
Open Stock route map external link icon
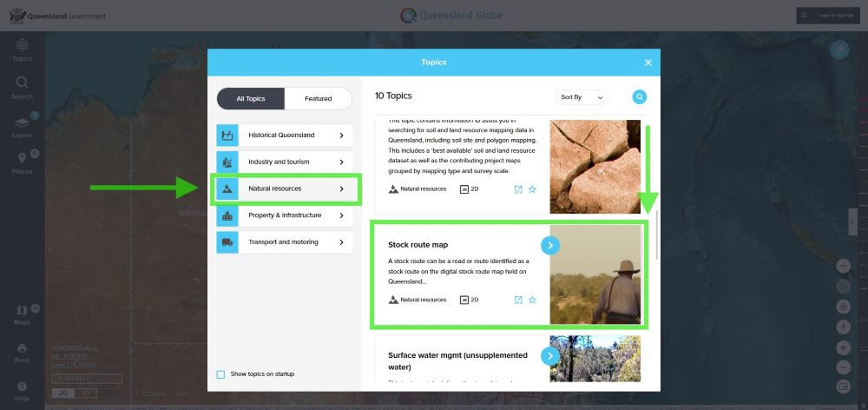pos(518,300)
